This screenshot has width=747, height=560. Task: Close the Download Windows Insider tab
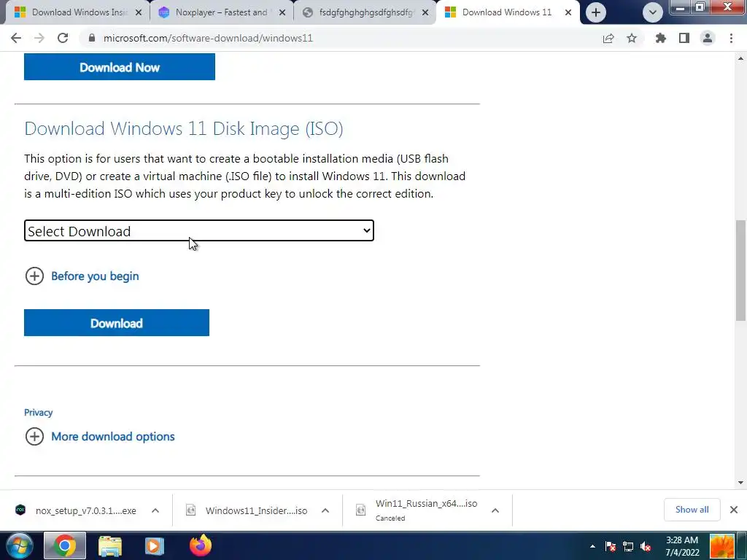pos(139,13)
